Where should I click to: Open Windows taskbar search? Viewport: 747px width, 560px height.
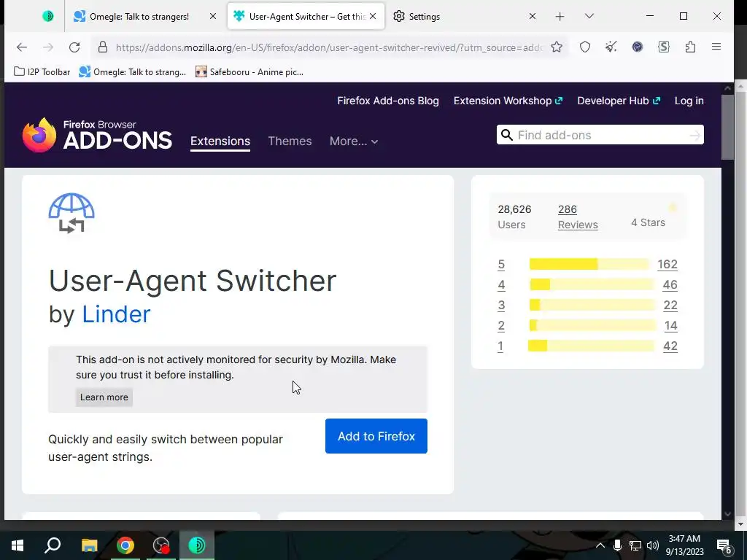coord(53,545)
